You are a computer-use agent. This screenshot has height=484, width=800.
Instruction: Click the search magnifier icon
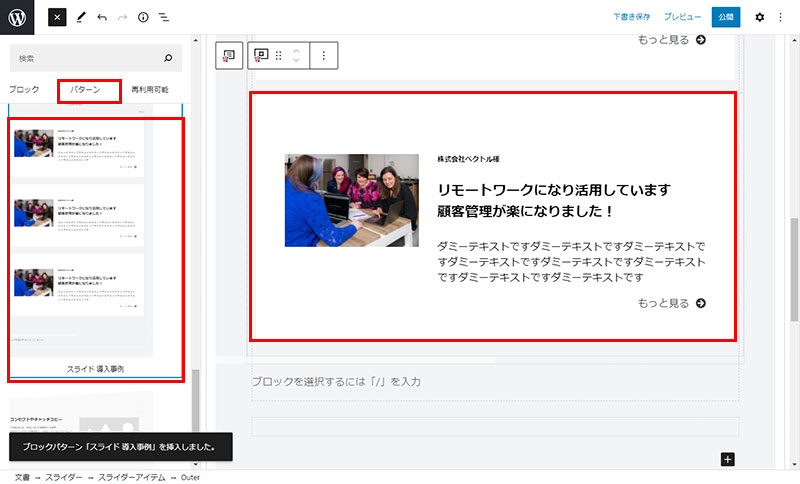(x=168, y=58)
